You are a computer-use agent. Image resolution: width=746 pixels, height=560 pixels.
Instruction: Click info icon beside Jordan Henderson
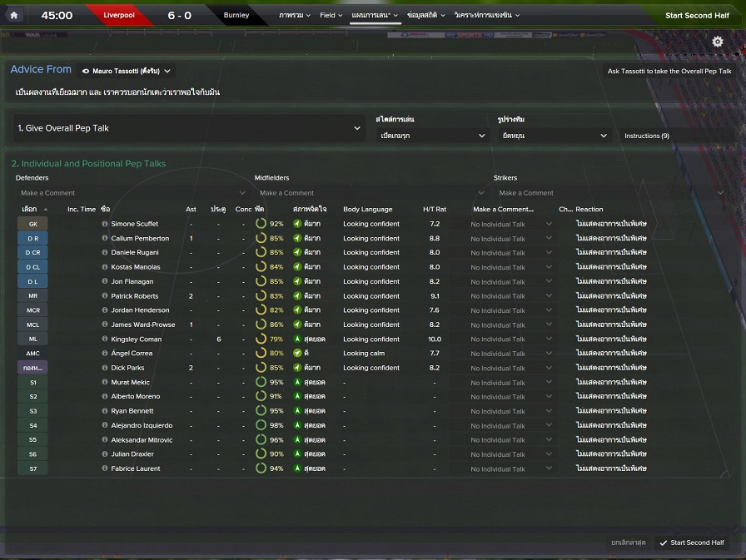[105, 310]
